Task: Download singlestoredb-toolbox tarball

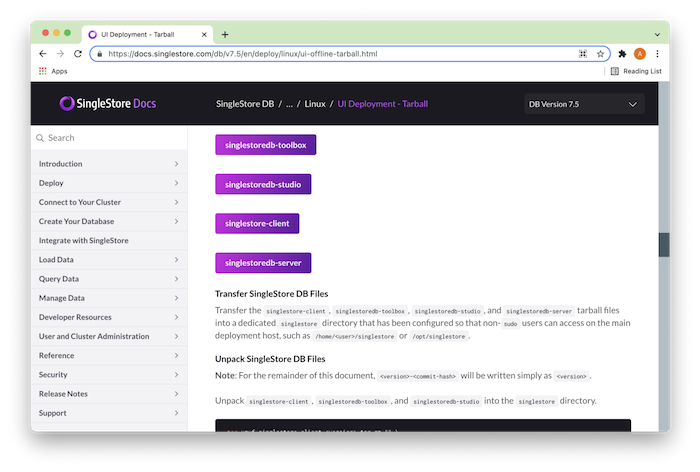Action: (x=265, y=145)
